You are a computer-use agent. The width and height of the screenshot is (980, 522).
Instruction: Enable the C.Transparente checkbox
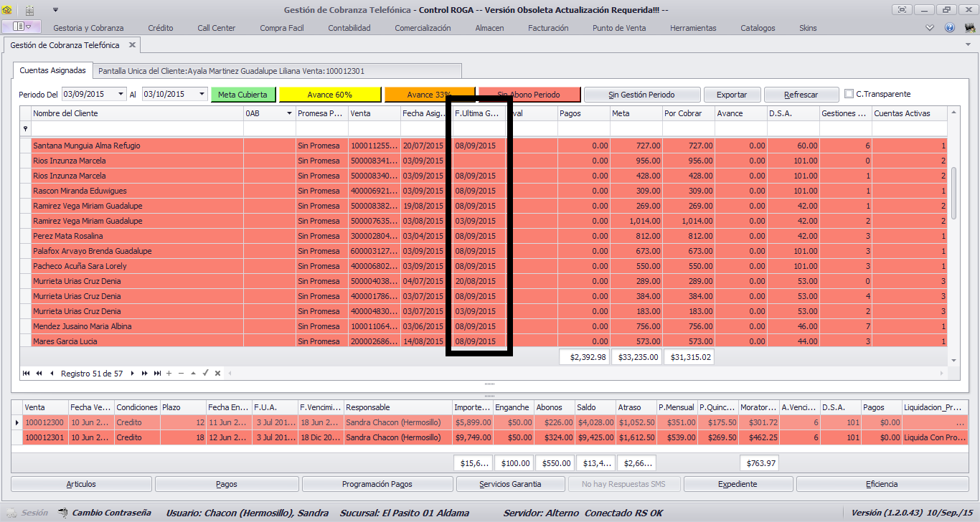(x=849, y=94)
